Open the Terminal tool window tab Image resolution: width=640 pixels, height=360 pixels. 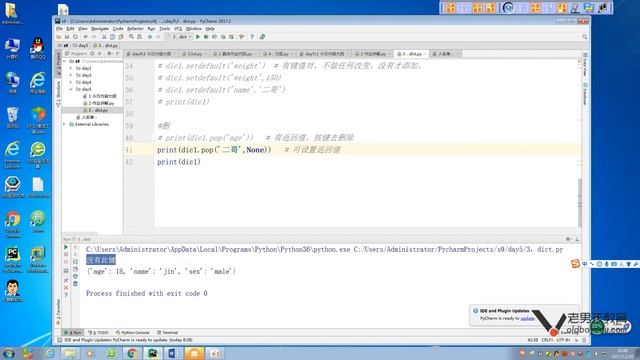click(x=168, y=333)
